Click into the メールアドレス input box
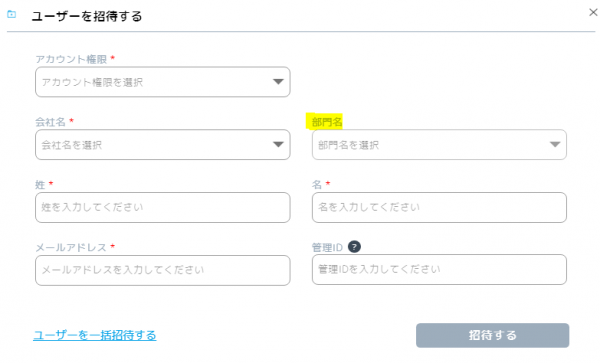The image size is (600, 363). click(x=163, y=270)
